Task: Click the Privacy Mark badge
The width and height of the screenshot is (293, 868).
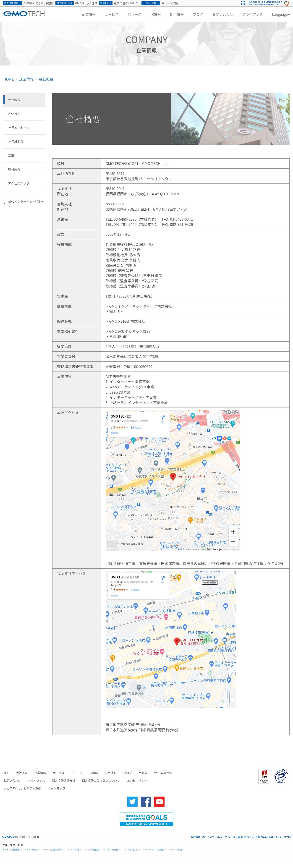Action: (281, 776)
